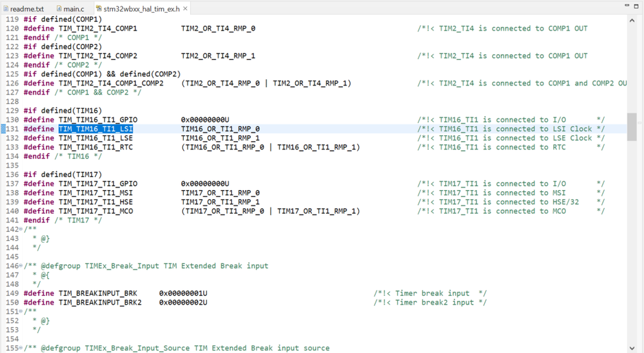Select the stm32wbxx_hal_tim_ex.h tab
644x353 pixels.
(141, 8)
